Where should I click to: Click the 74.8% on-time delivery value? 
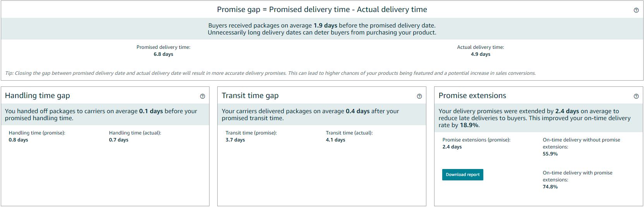pos(550,187)
